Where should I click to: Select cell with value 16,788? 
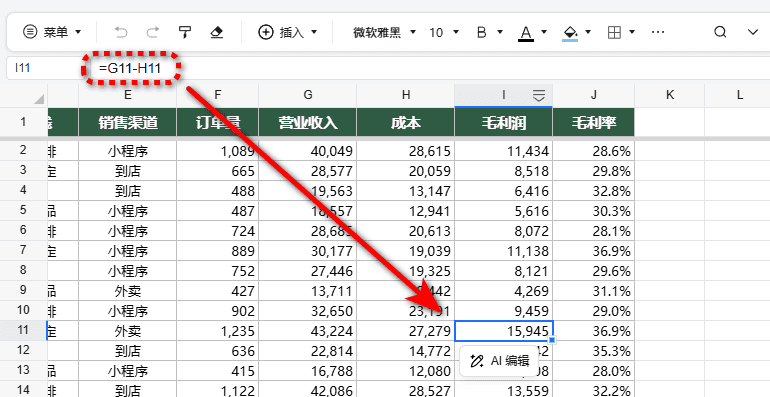pyautogui.click(x=308, y=371)
